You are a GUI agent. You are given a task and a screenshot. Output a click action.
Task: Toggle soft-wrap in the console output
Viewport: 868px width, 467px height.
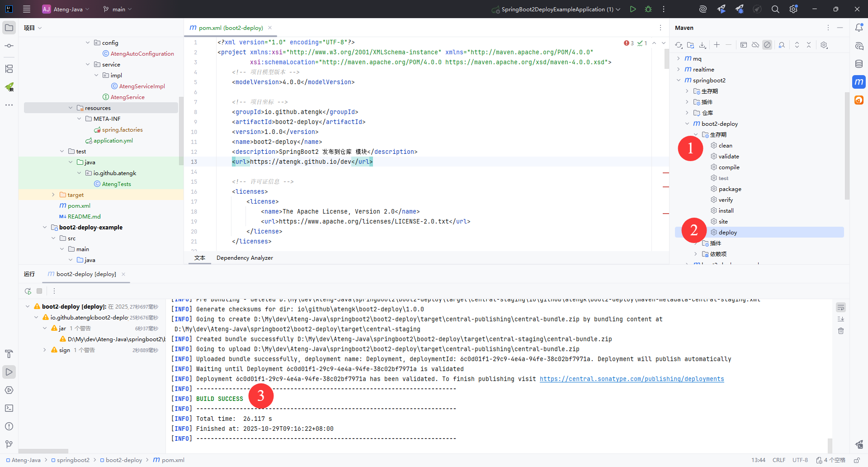click(x=841, y=308)
